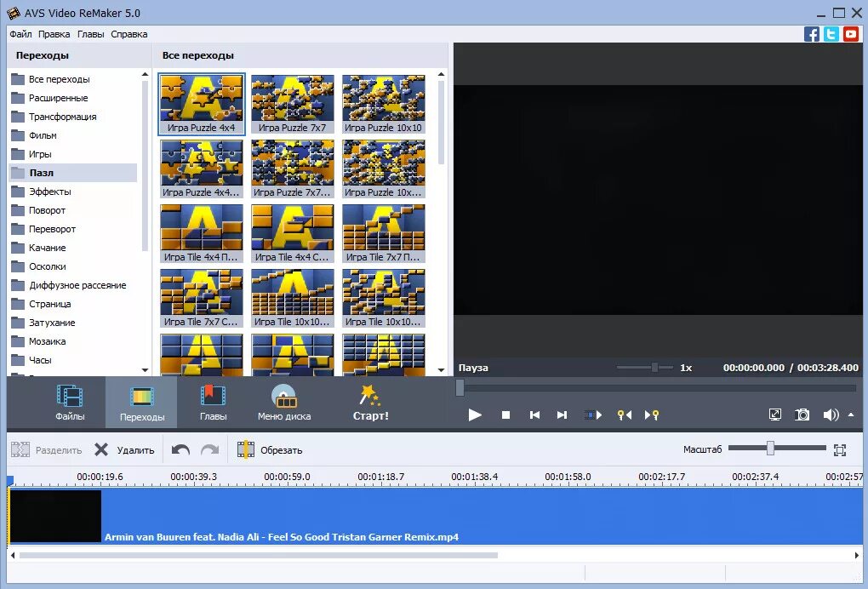Start playback with the Play button
The width and height of the screenshot is (868, 589).
coord(474,415)
